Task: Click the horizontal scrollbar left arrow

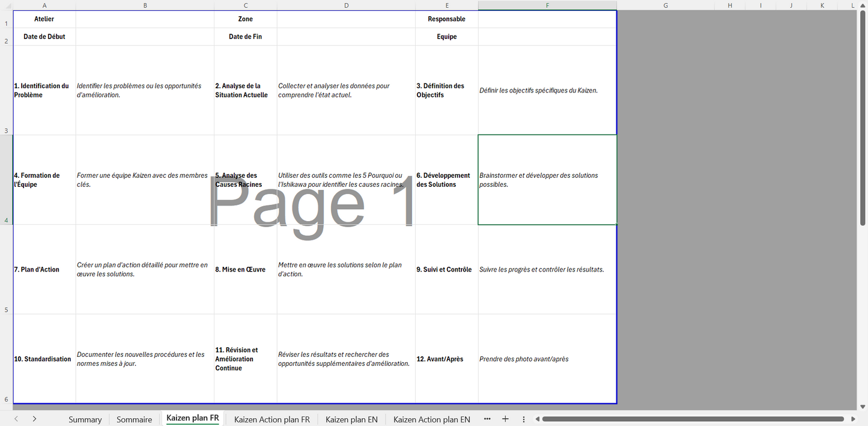Action: click(x=538, y=419)
